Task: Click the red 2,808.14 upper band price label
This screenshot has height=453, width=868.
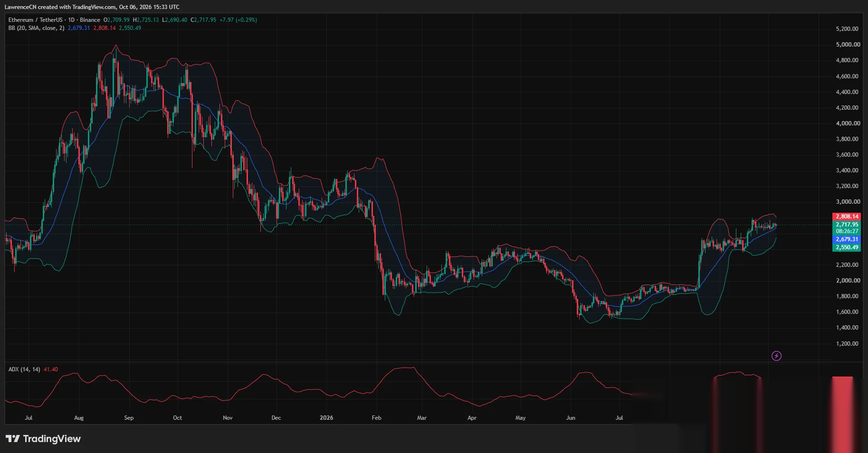Action: tap(847, 217)
